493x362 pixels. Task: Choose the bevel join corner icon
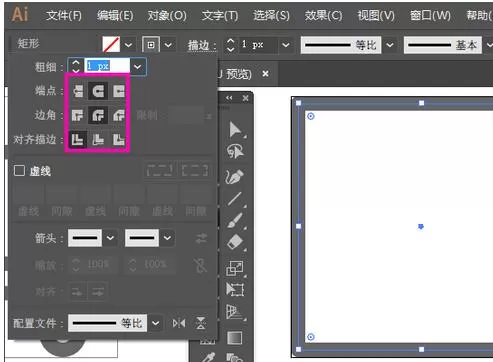tap(118, 115)
